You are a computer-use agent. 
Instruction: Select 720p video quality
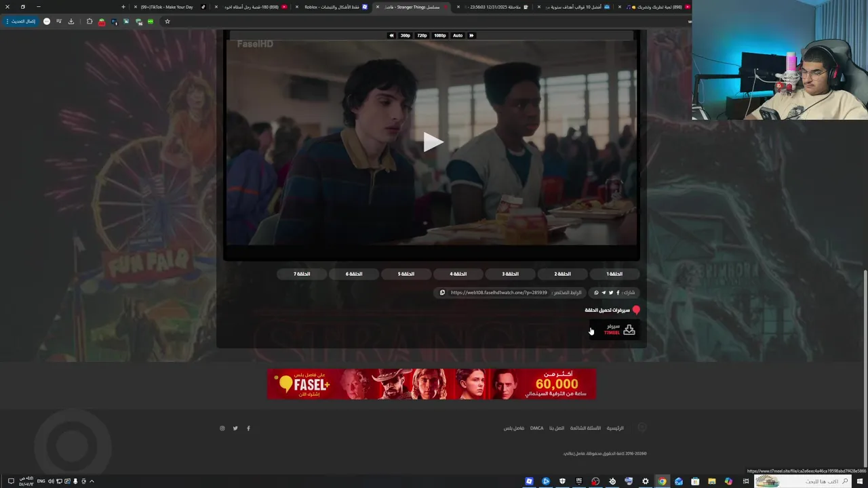click(x=422, y=35)
